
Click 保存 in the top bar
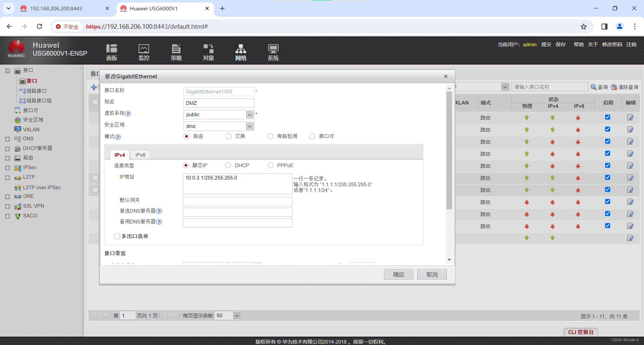(x=560, y=45)
